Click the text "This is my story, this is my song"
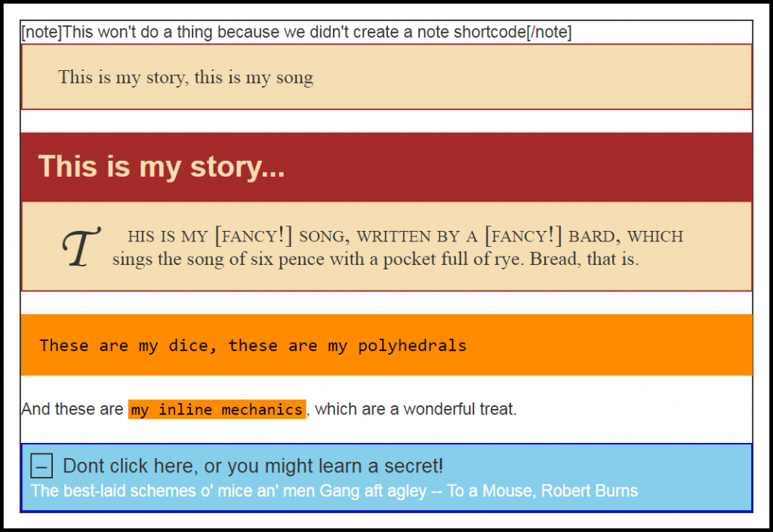 click(186, 77)
